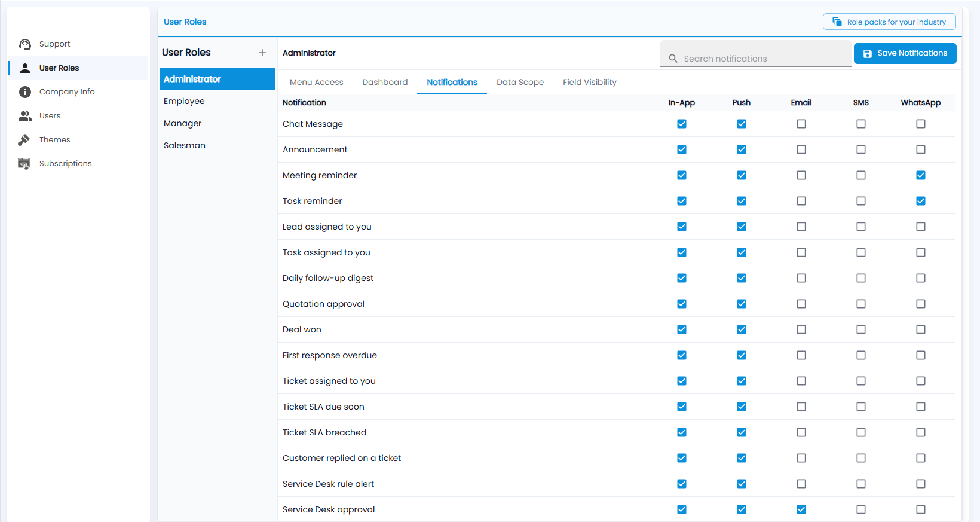Select the Employee role

pos(218,102)
